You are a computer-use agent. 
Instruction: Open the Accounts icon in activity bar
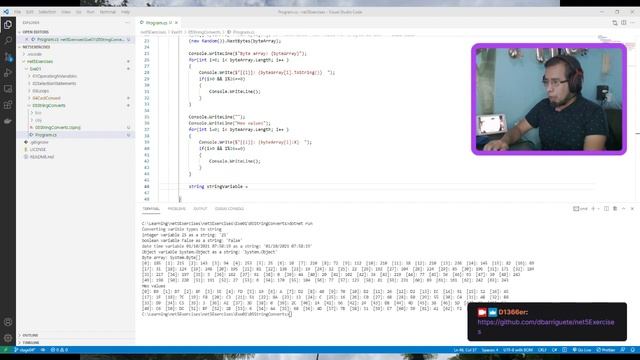[8, 322]
